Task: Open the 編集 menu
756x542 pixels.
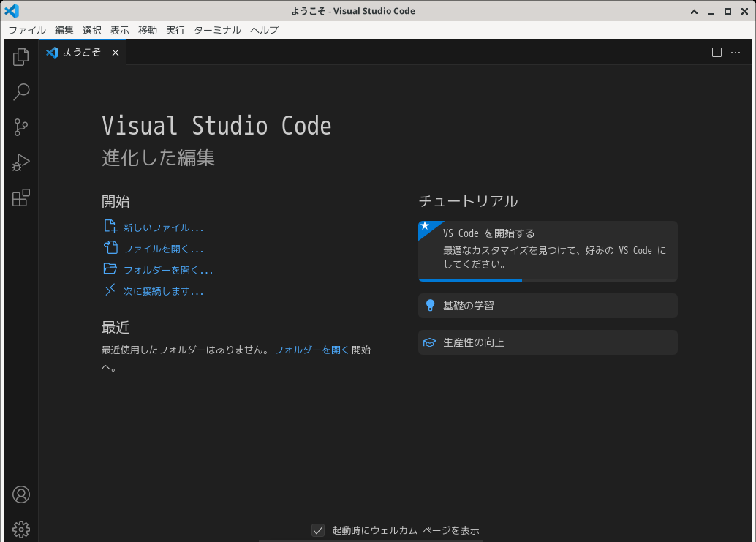Action: [x=64, y=30]
